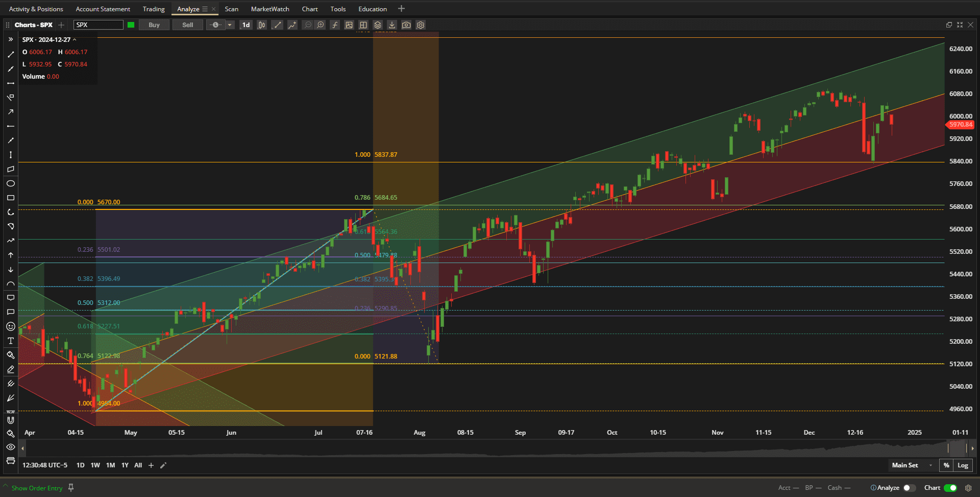Screen dimensions: 980x497
Task: Click the draw line toolbar icon
Action: point(277,25)
